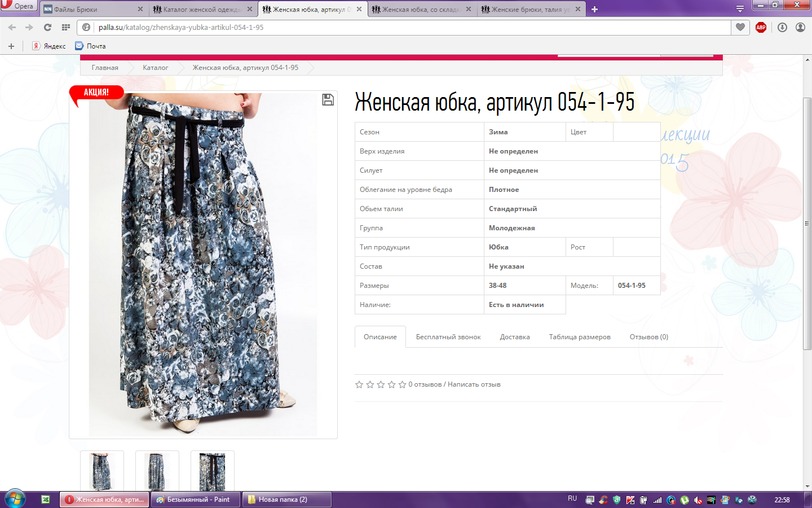The height and width of the screenshot is (508, 812).
Task: Open the main skirt product photo
Action: 203,265
